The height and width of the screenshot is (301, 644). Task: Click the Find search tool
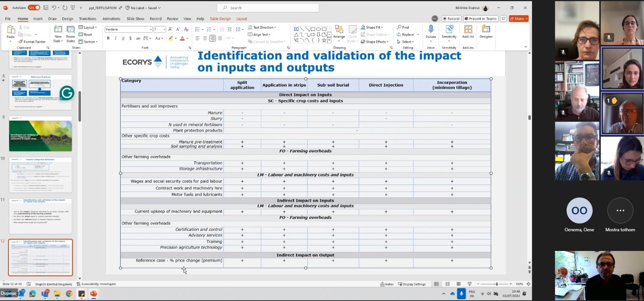click(403, 27)
